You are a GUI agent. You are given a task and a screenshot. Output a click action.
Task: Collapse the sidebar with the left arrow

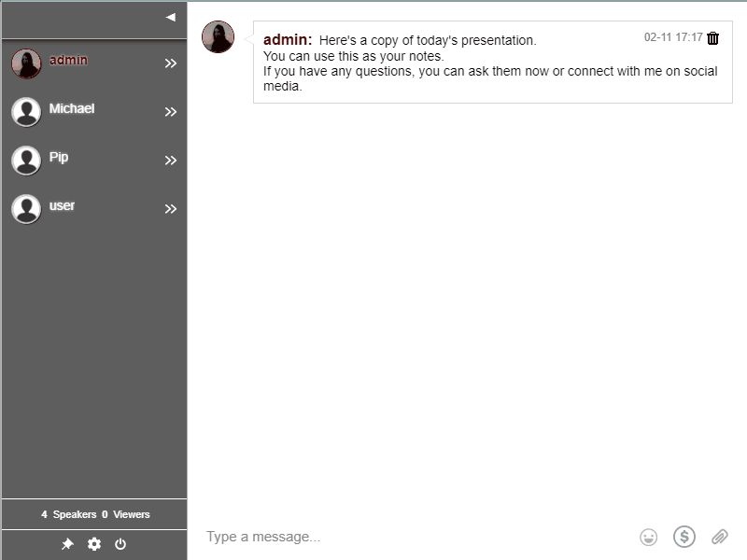[x=171, y=17]
